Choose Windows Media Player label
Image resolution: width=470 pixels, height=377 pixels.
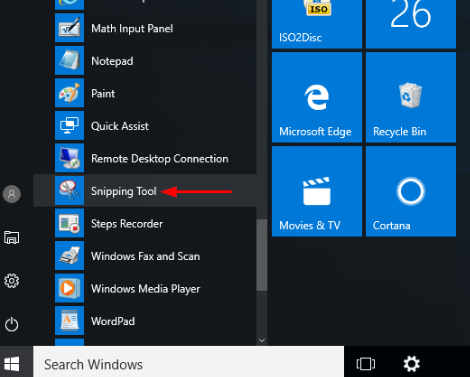coord(146,289)
